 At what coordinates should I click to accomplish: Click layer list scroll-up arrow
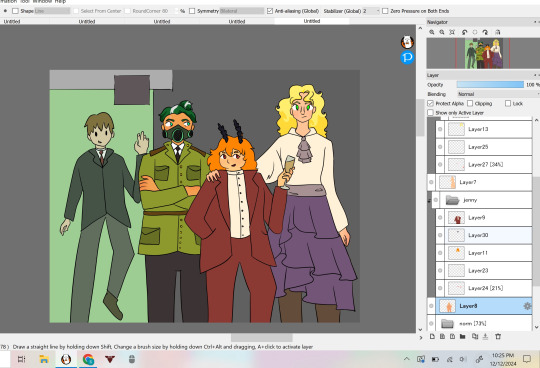pos(536,120)
